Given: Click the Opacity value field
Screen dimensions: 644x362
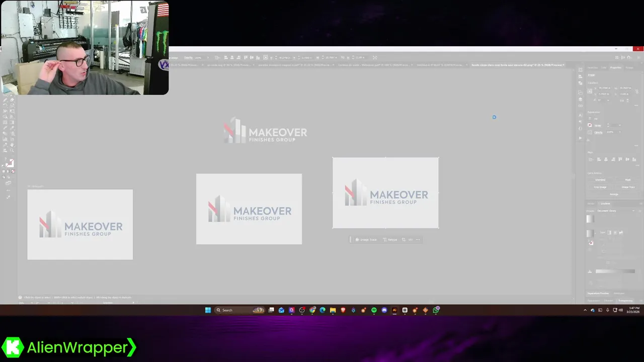Looking at the screenshot, I should pyautogui.click(x=610, y=132).
